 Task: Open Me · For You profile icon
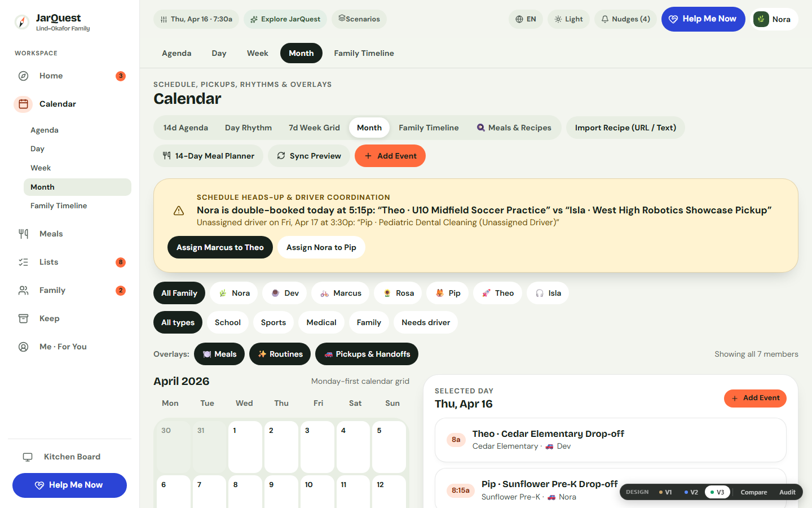pyautogui.click(x=24, y=347)
